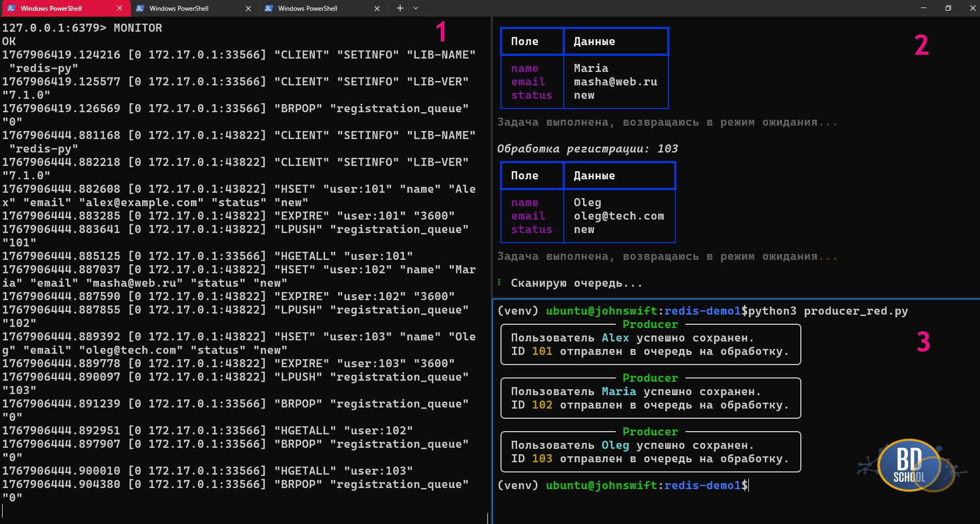Restore down the terminal window
This screenshot has width=980, height=524.
click(x=948, y=8)
